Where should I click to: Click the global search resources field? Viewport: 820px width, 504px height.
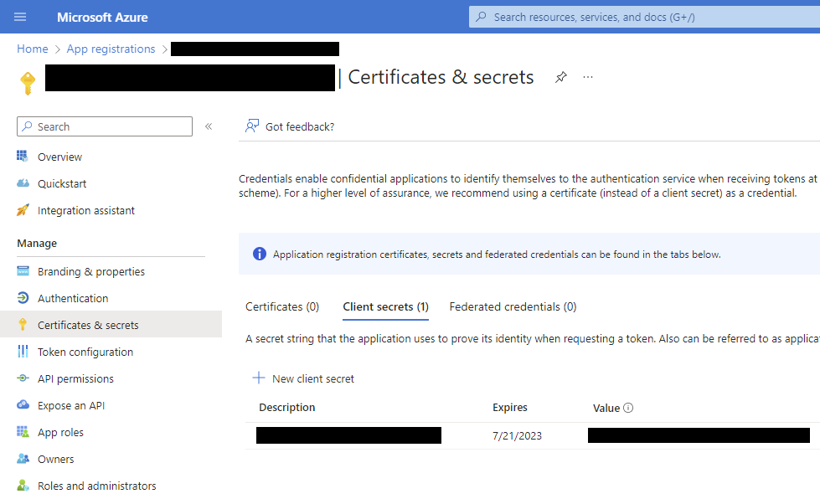coord(645,17)
